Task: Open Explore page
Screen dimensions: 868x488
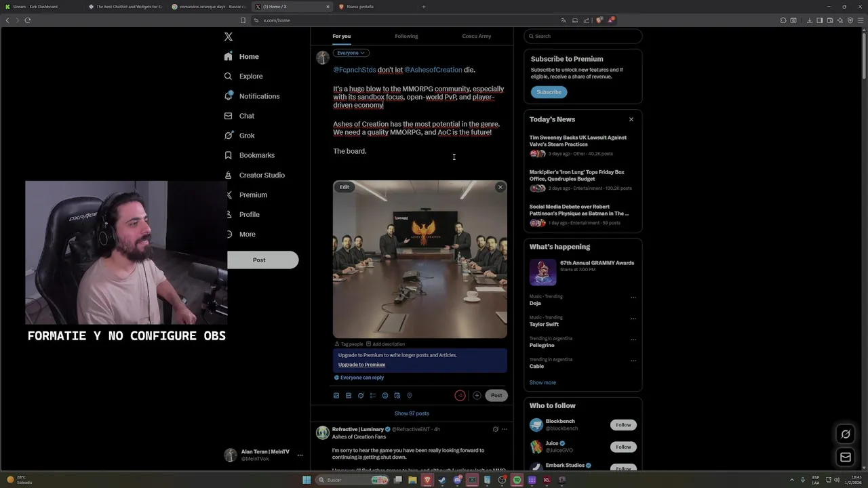Action: pyautogui.click(x=243, y=77)
